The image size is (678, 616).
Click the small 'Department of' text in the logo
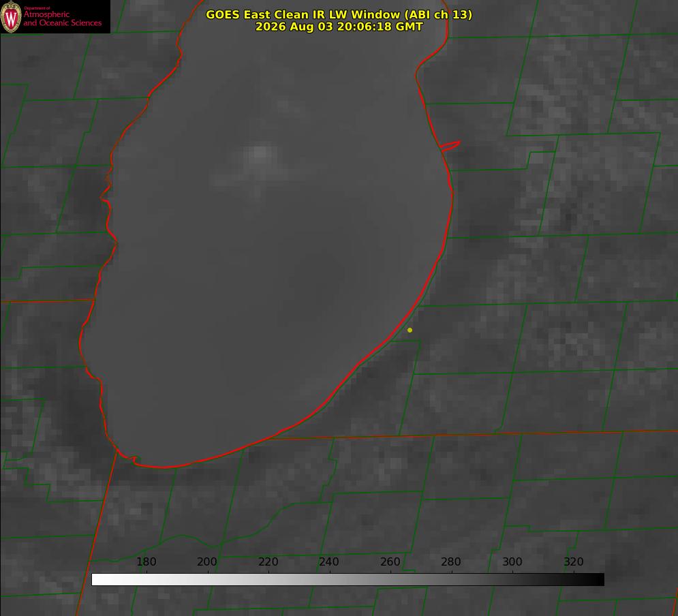[x=37, y=8]
